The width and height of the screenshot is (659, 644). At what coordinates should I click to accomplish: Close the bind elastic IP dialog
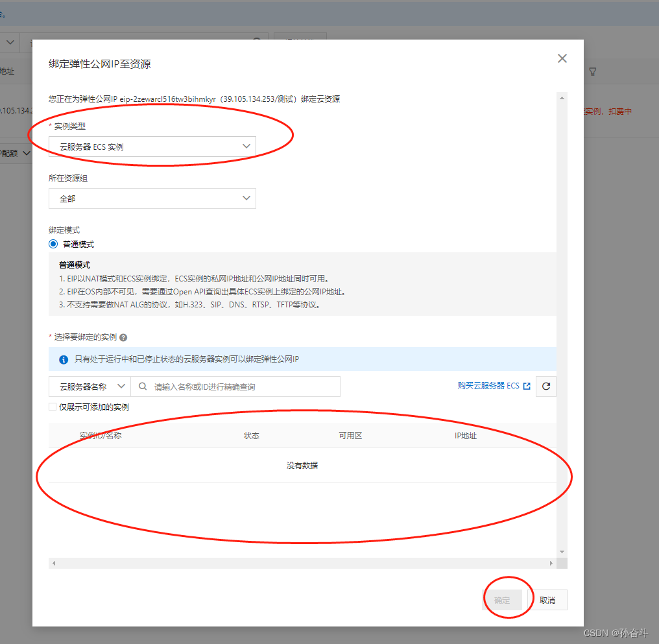(x=562, y=58)
